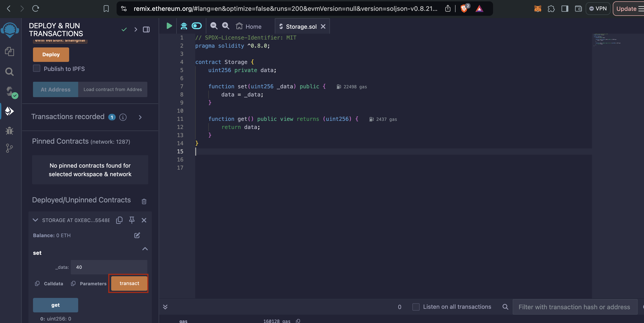Edit the contract balance pencil icon
This screenshot has height=323, width=644.
pos(137,235)
